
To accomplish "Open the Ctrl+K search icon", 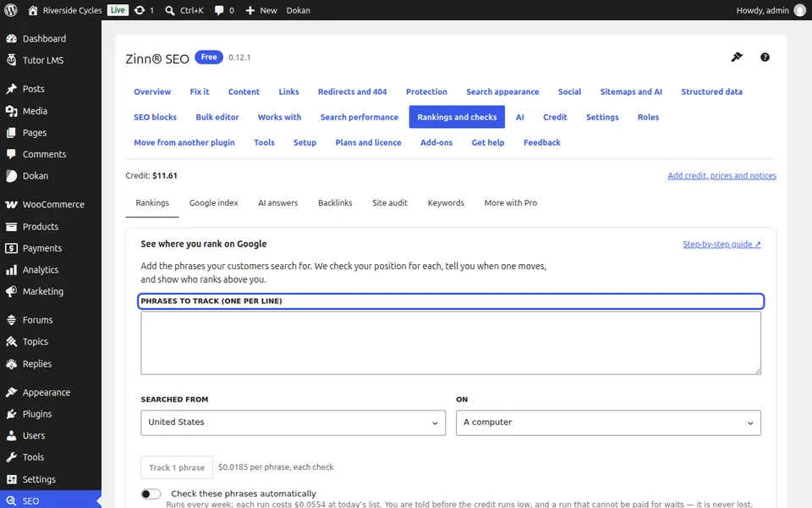I will [x=169, y=10].
